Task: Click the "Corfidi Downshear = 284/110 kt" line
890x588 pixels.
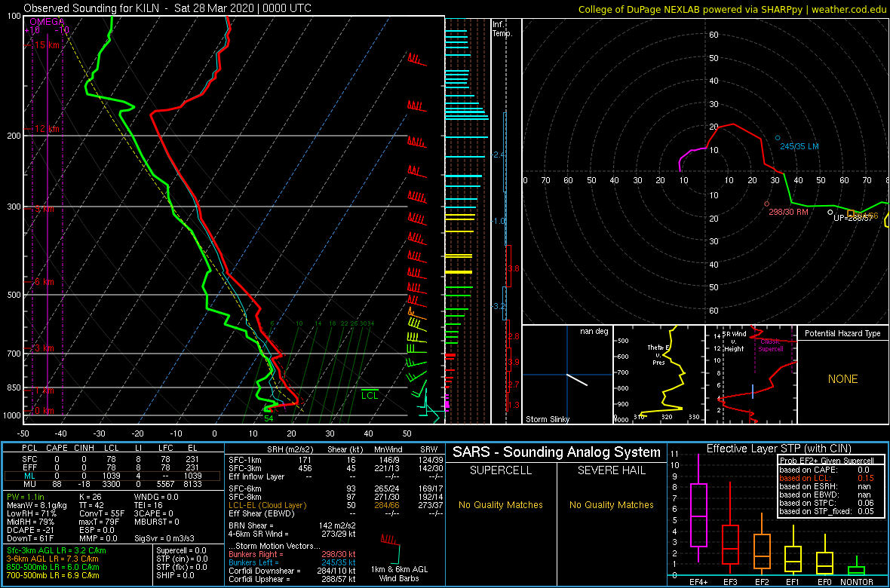Action: tap(292, 571)
